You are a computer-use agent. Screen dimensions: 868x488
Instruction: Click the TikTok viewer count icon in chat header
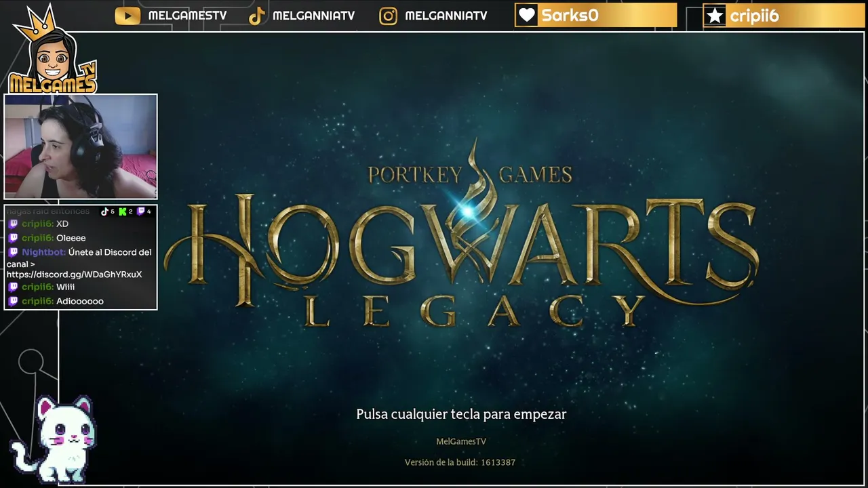(105, 211)
